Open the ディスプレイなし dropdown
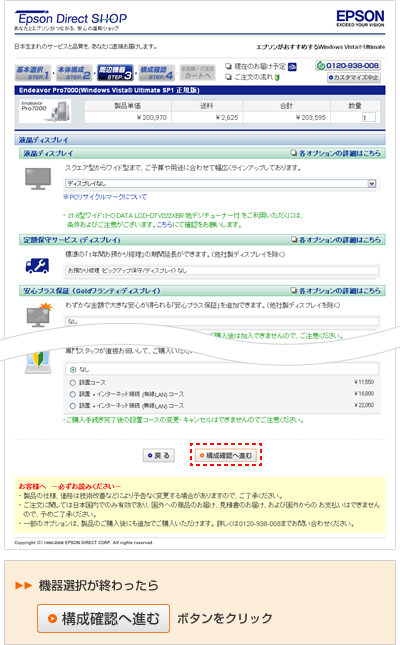Screen dimensions: 400x645 point(221,183)
